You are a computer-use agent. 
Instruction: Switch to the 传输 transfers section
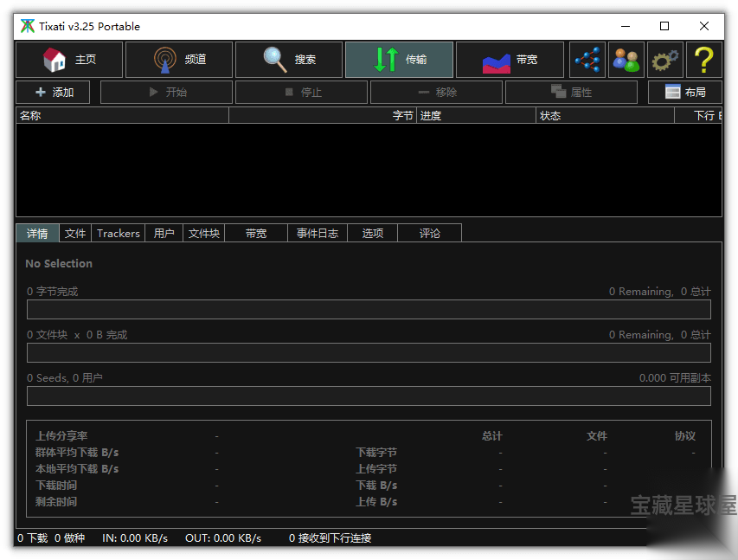tap(399, 60)
